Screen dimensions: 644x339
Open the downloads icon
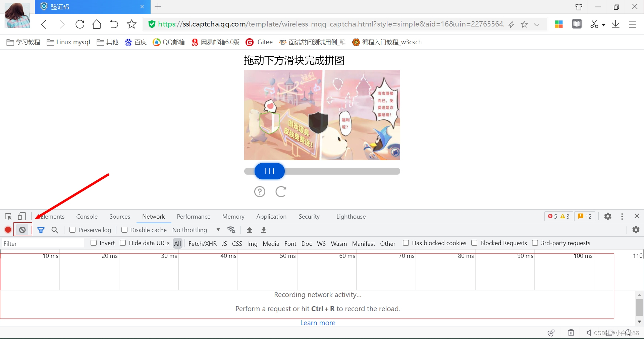click(615, 24)
